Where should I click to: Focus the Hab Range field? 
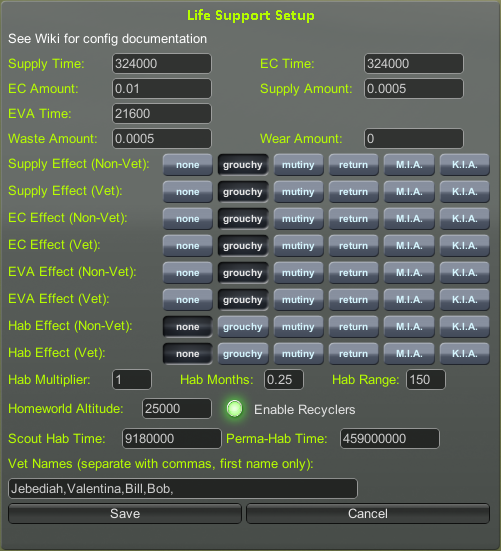[426, 380]
